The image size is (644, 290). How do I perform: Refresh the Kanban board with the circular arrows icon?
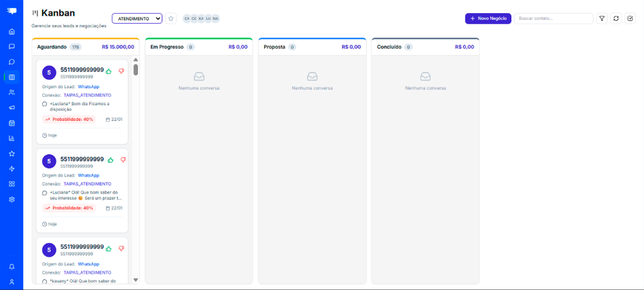(x=616, y=18)
